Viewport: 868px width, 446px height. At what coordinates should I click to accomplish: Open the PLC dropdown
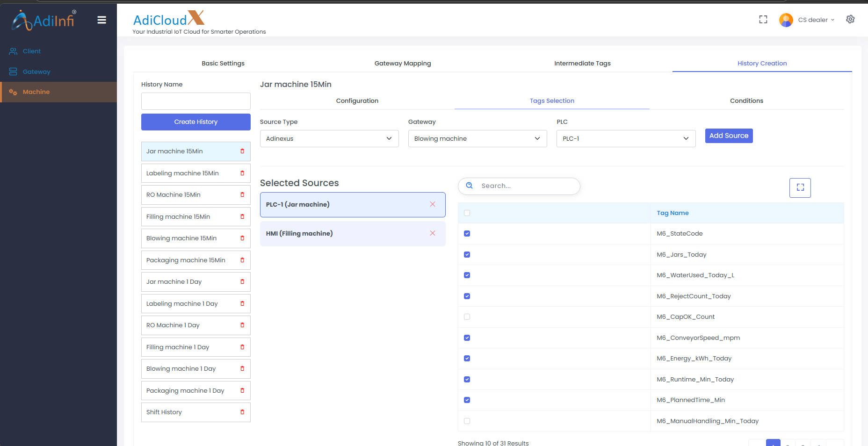[x=625, y=139]
